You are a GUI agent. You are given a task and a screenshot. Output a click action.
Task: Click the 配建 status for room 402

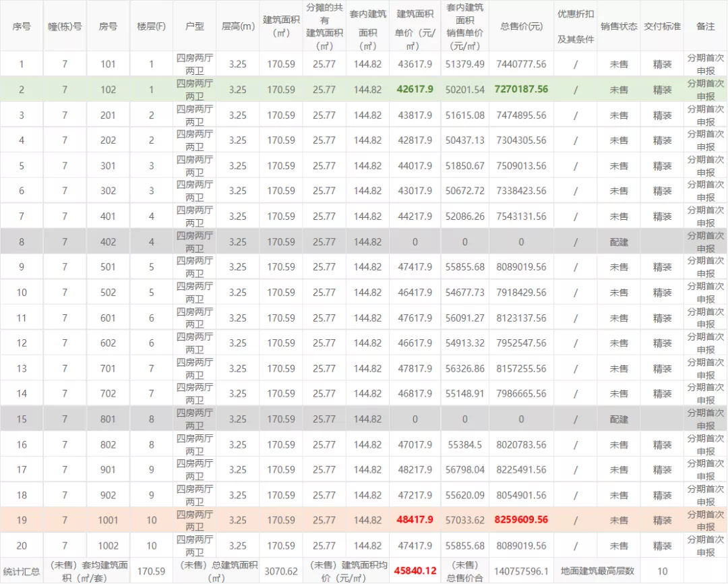pos(619,241)
